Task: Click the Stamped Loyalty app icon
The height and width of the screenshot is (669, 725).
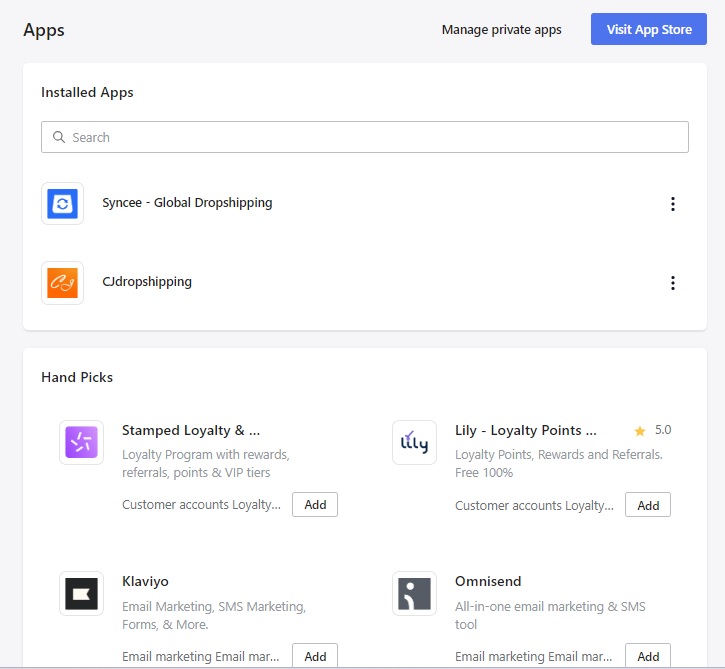Action: tap(81, 442)
